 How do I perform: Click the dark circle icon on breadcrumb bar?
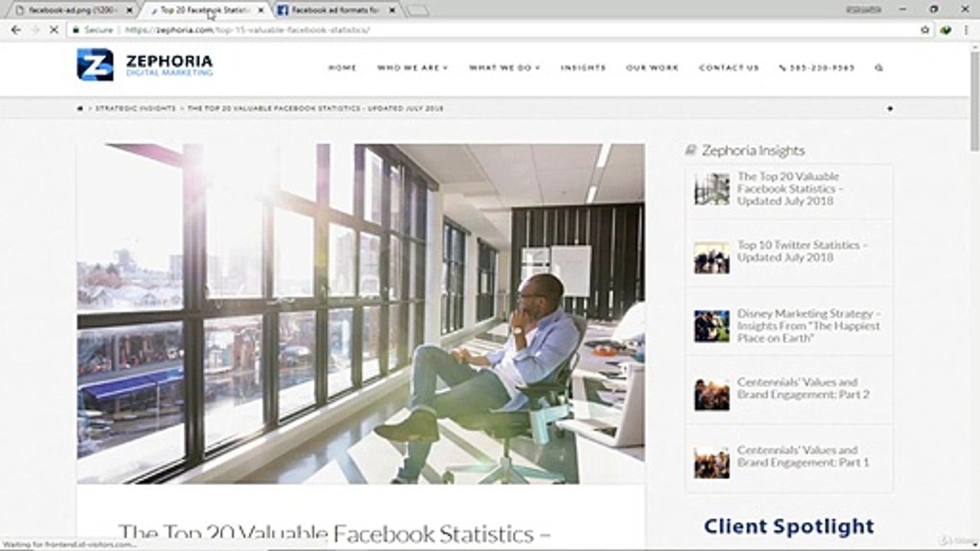point(890,109)
